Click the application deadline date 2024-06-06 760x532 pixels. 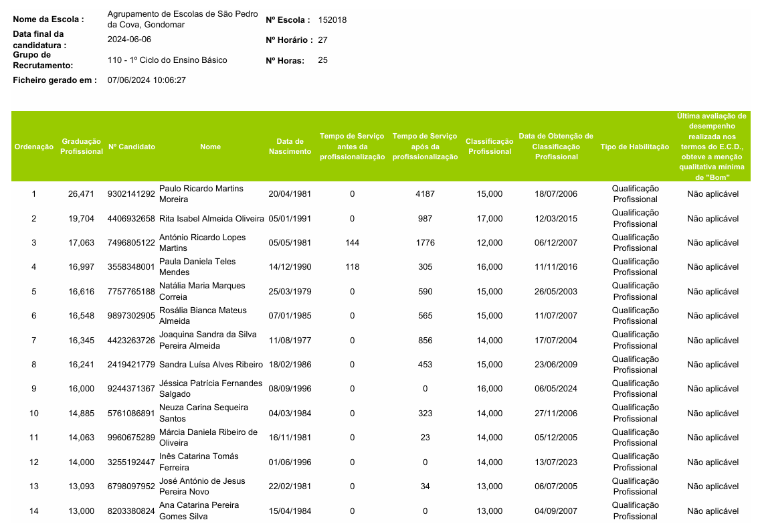pyautogui.click(x=130, y=39)
